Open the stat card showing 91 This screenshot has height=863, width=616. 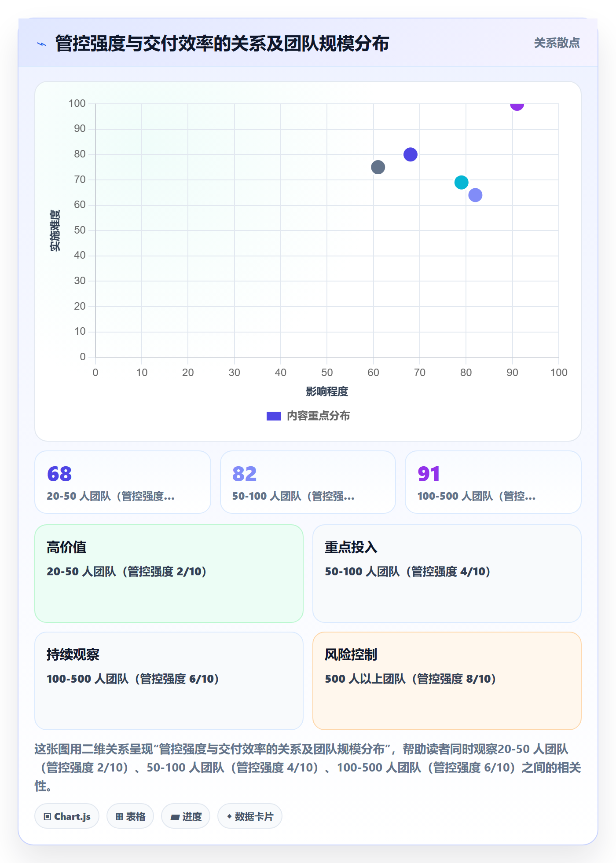493,482
